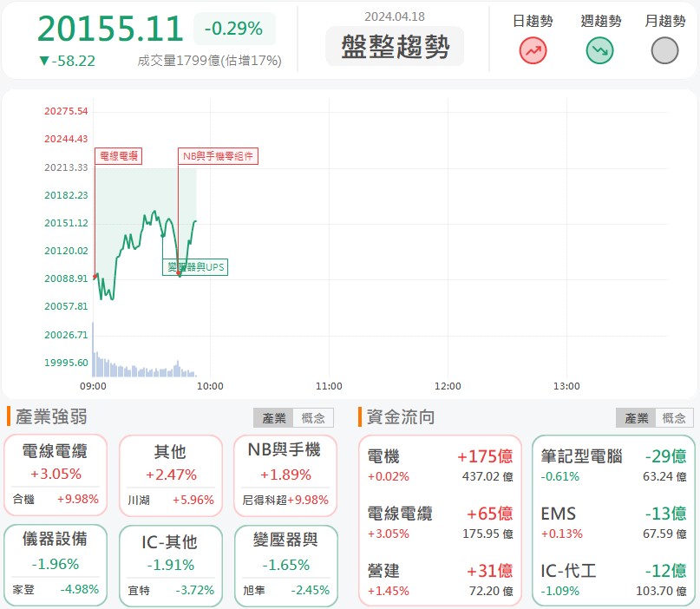Click the -0.29% change badge

(x=234, y=29)
